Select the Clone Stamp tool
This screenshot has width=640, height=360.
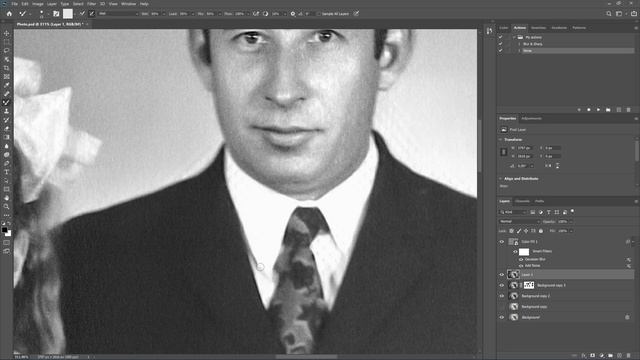click(7, 111)
